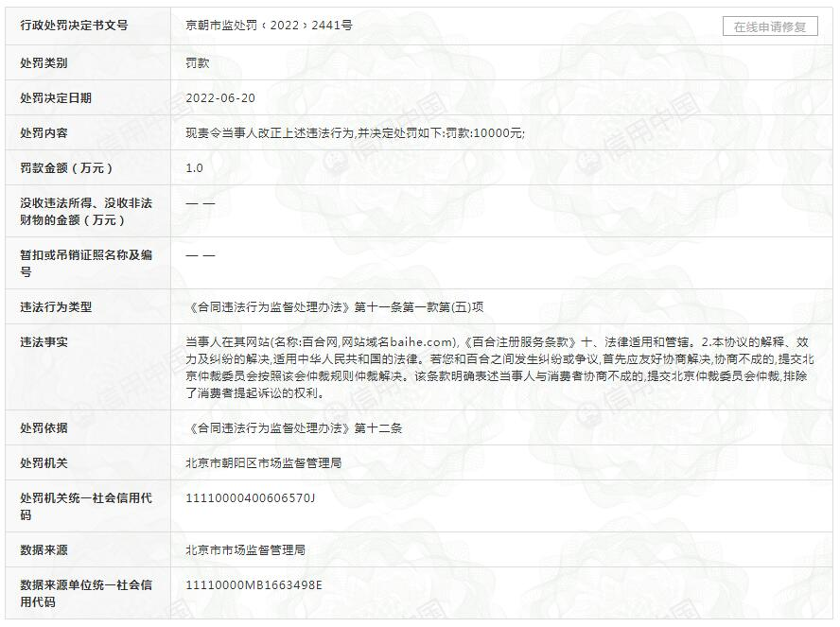Screen dimensions: 840x627
Task: Click the 处罚机关 row label
Action: [44, 462]
